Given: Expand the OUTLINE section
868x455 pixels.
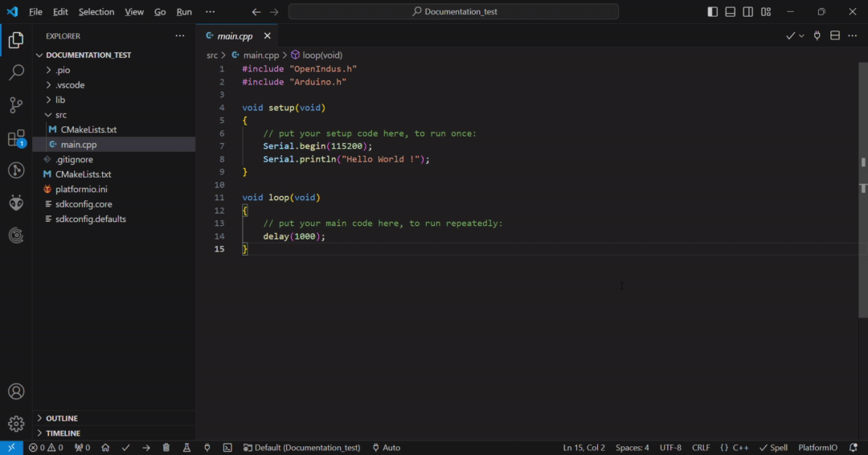Looking at the screenshot, I should (x=61, y=418).
